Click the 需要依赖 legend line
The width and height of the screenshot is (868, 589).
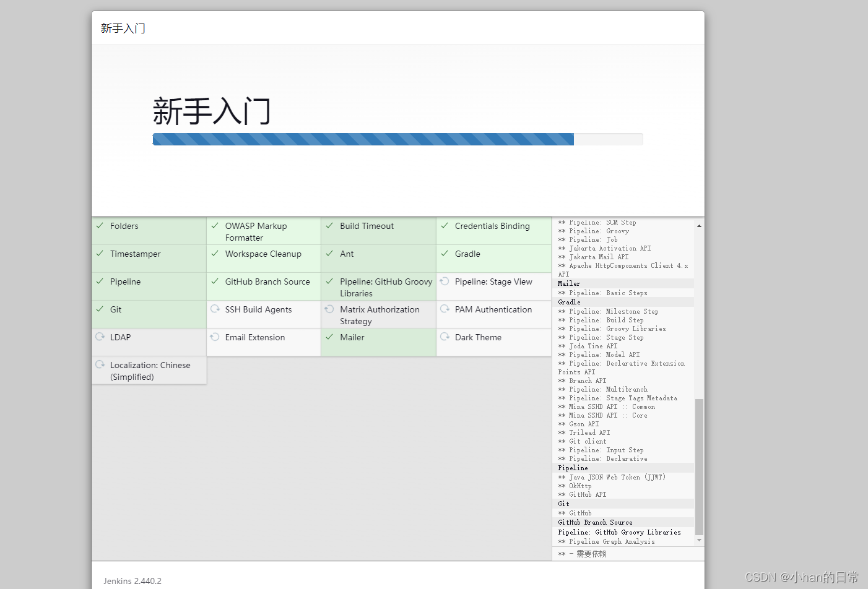582,554
